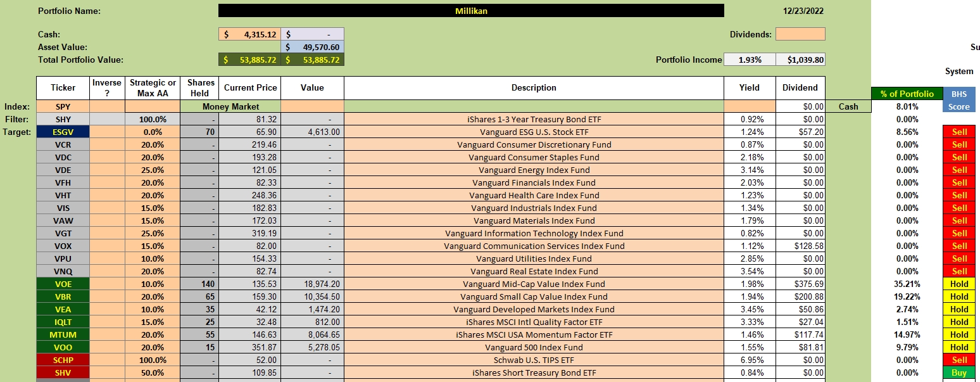This screenshot has height=382, width=980.
Task: Select the VOE dividend cell $375.69
Action: (800, 284)
